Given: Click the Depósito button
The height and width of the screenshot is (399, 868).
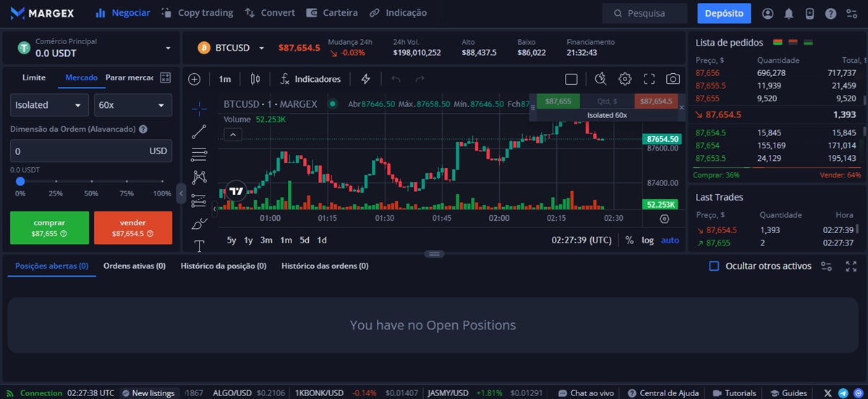Looking at the screenshot, I should coord(723,13).
